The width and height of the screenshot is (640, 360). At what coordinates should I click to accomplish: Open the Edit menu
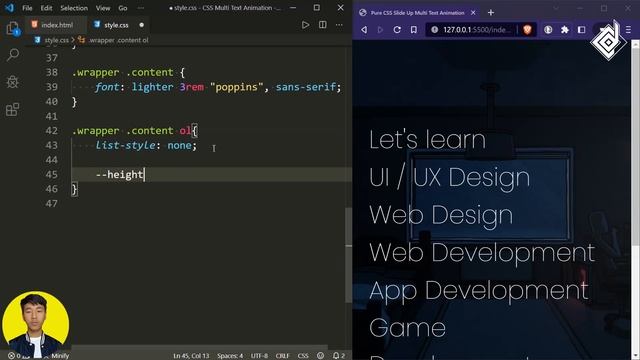46,8
